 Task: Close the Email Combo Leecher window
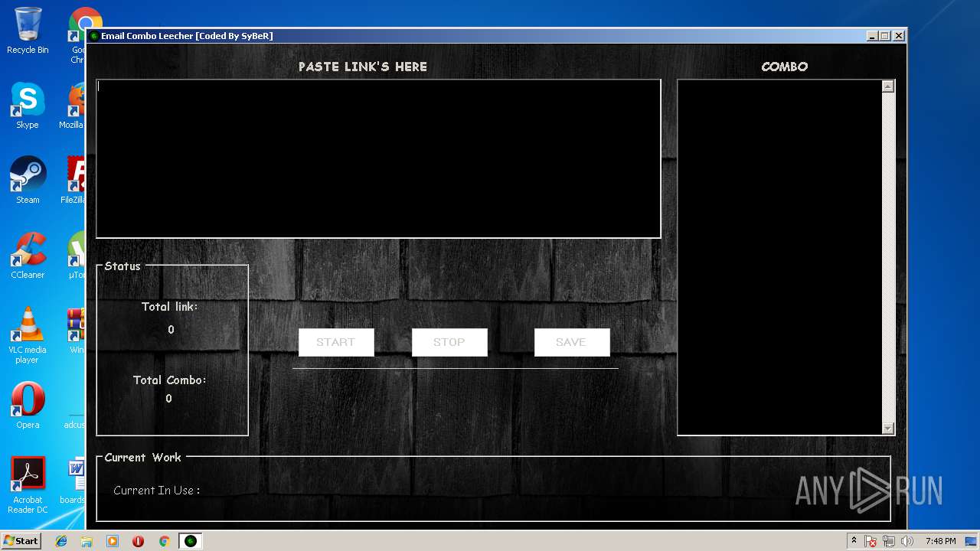point(899,36)
